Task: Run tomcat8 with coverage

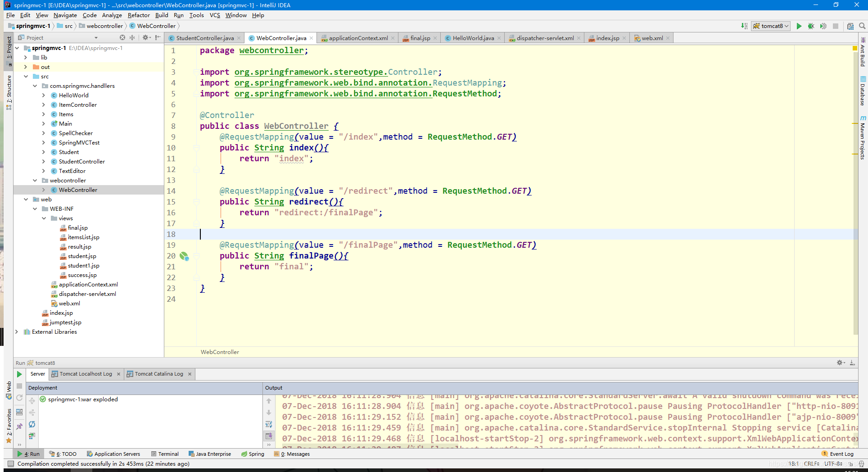Action: (x=823, y=26)
